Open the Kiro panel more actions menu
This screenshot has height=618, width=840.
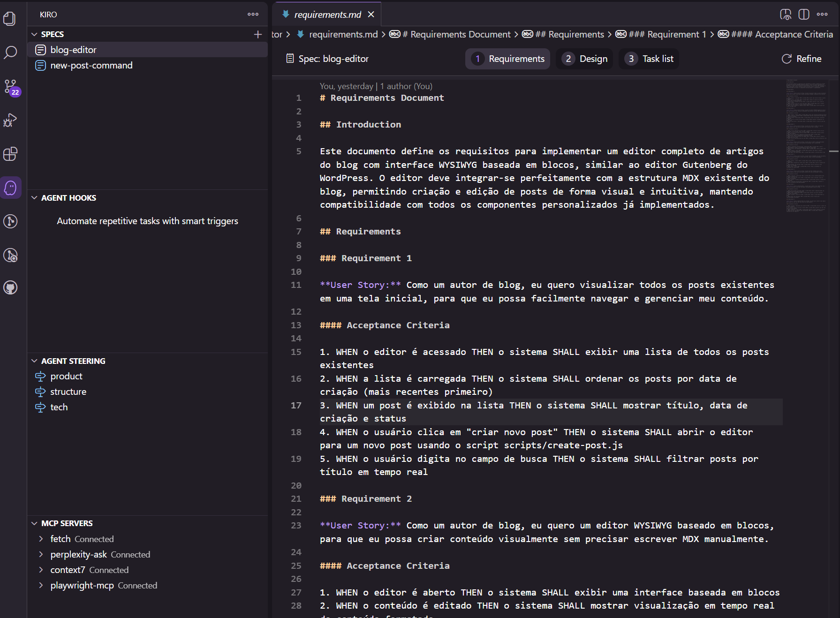tap(253, 15)
